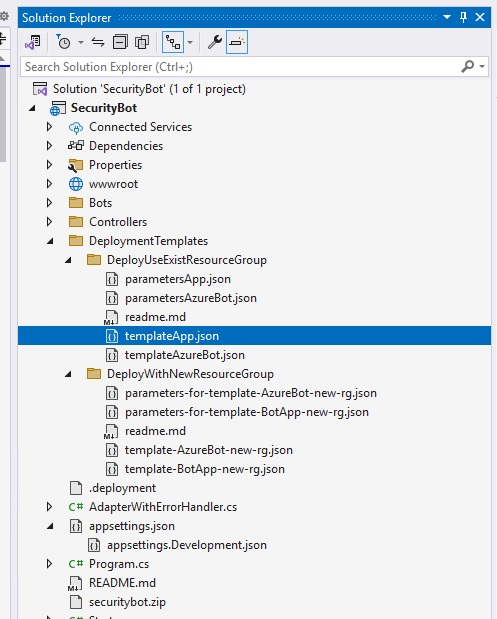
Task: Collapse DeployUseExistResourceGroup folder
Action: click(x=68, y=260)
